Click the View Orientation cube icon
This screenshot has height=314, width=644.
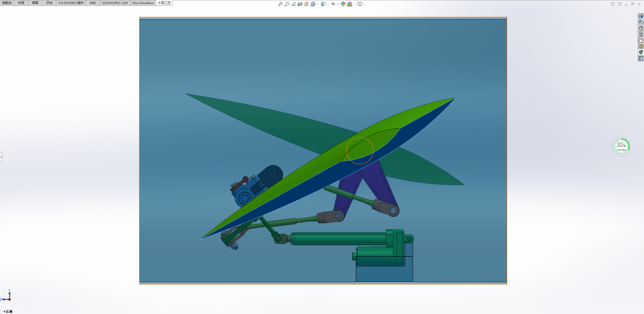313,4
